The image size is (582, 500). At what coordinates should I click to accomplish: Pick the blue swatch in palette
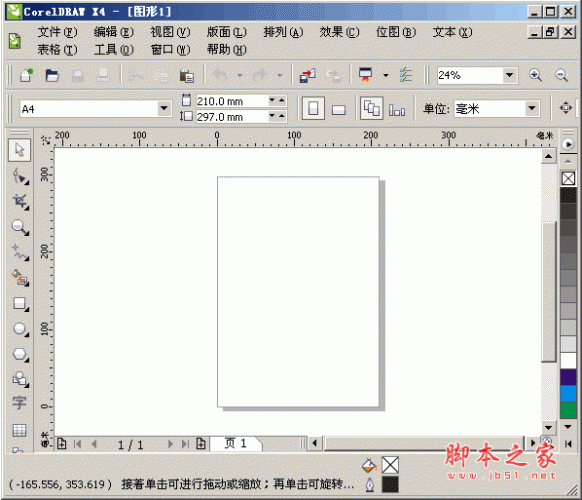[568, 394]
